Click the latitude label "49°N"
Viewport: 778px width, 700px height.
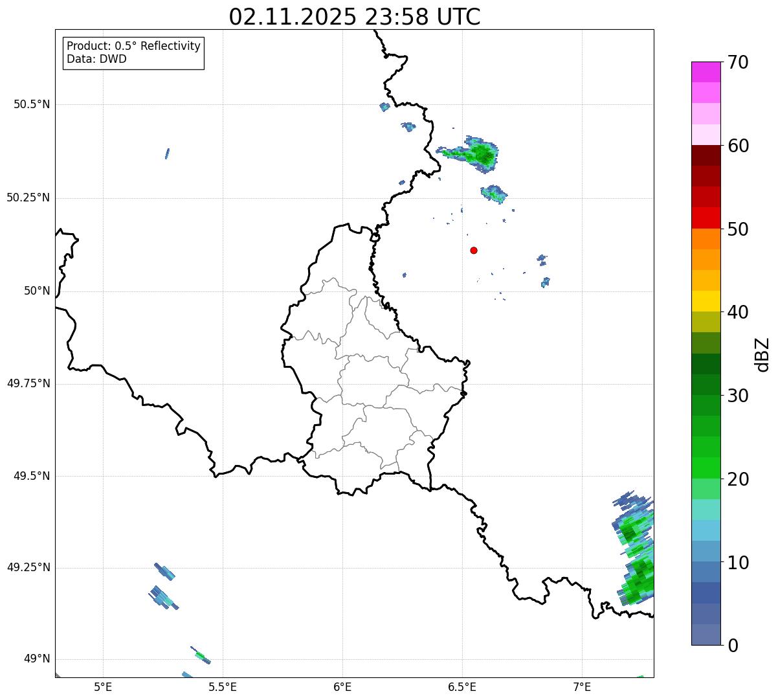click(x=38, y=659)
